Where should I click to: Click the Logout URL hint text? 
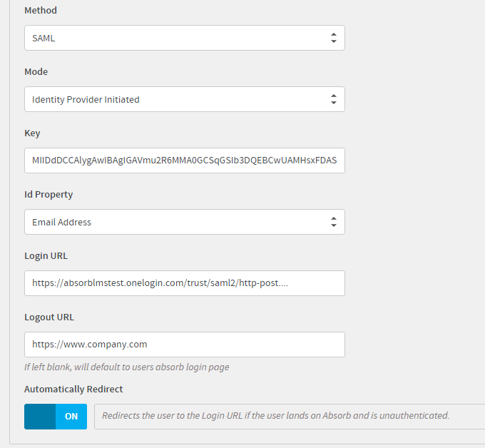127,367
